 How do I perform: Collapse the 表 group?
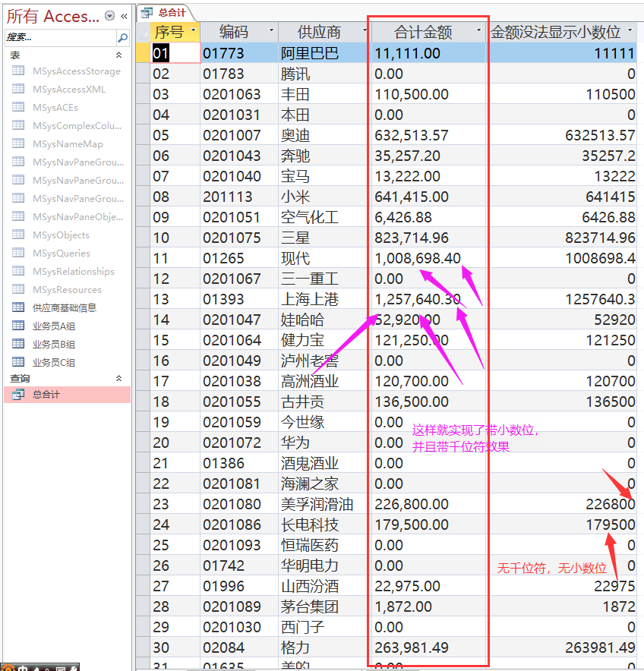(118, 55)
